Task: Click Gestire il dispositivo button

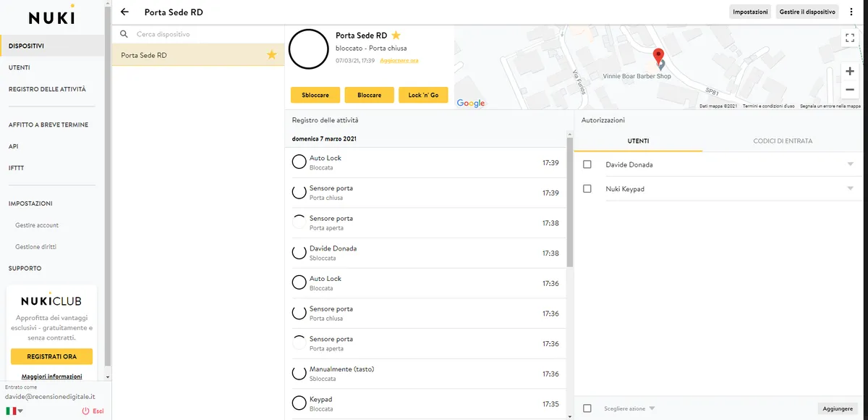Action: coord(808,12)
